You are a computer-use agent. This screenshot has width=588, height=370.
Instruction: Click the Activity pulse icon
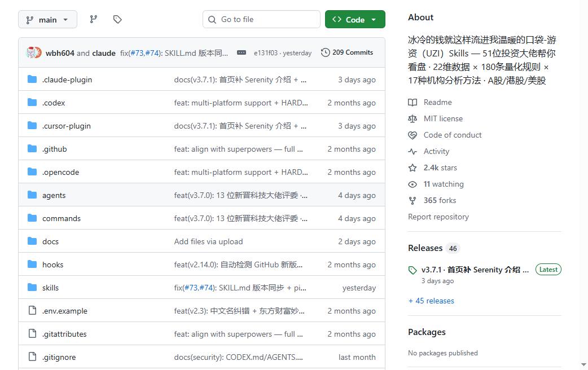coord(413,152)
